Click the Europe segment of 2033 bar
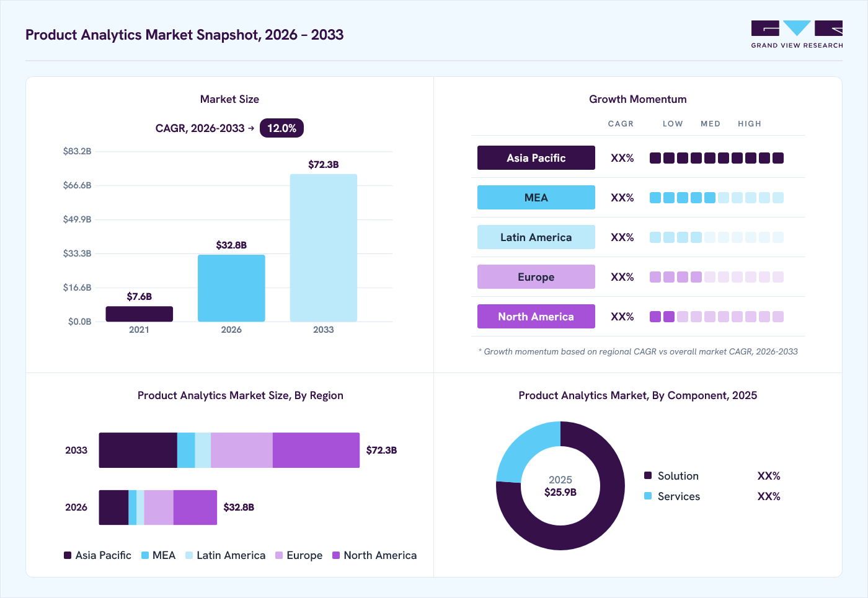 [x=242, y=451]
